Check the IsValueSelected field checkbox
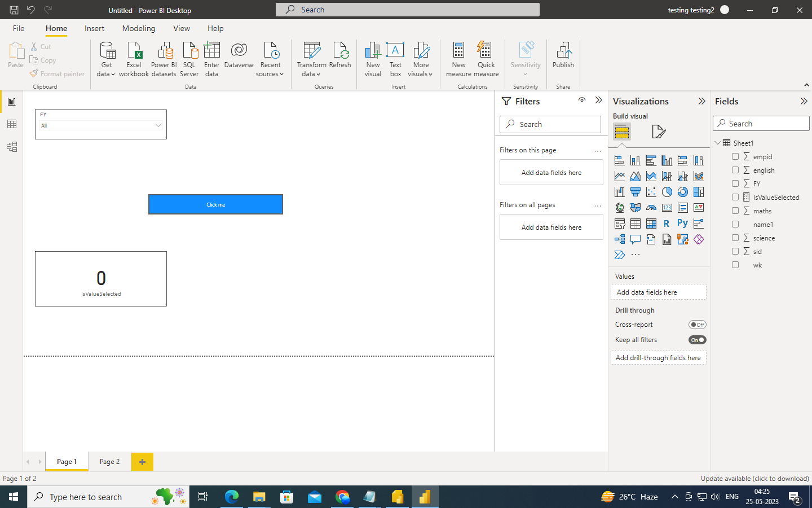The height and width of the screenshot is (508, 812). click(735, 197)
